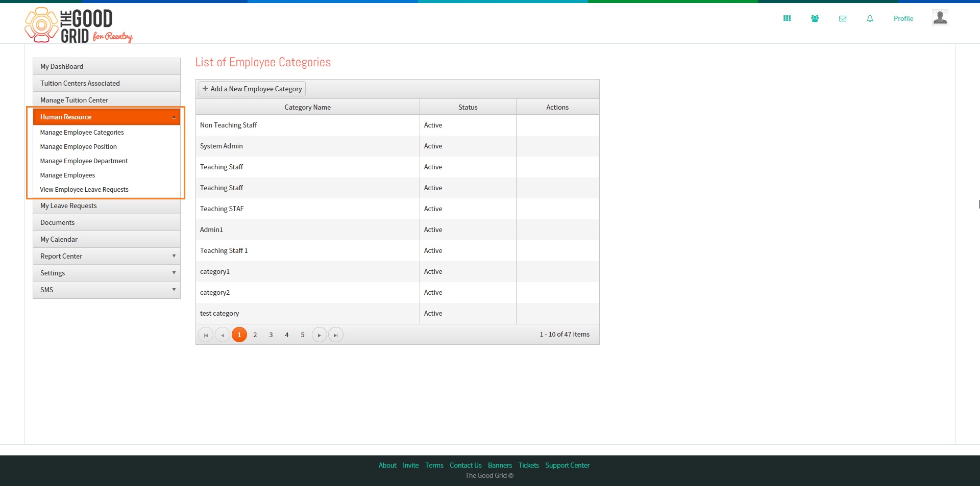Go to previous page arrow

pyautogui.click(x=223, y=335)
